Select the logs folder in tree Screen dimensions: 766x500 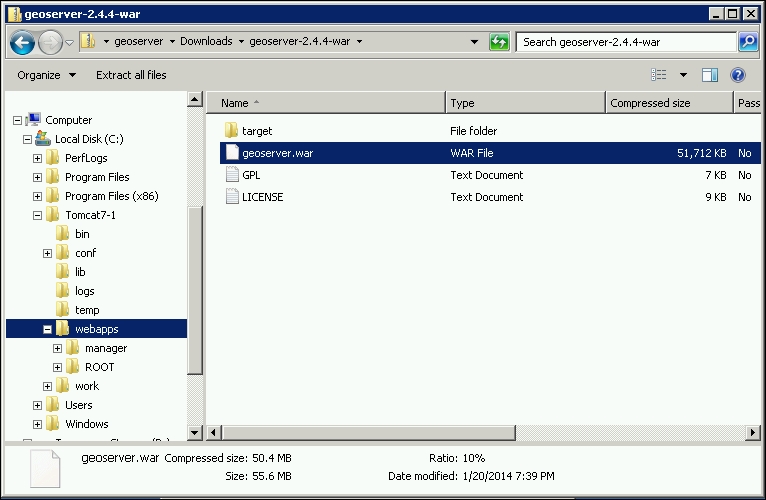click(x=85, y=291)
